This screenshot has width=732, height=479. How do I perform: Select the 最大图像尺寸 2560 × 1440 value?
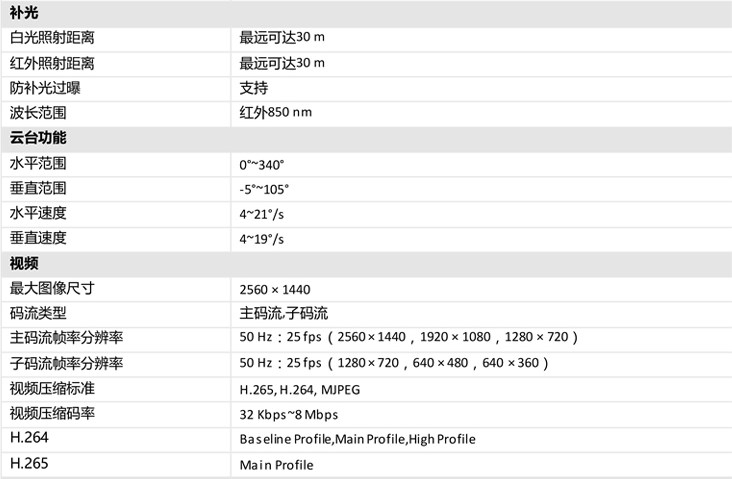(x=274, y=289)
